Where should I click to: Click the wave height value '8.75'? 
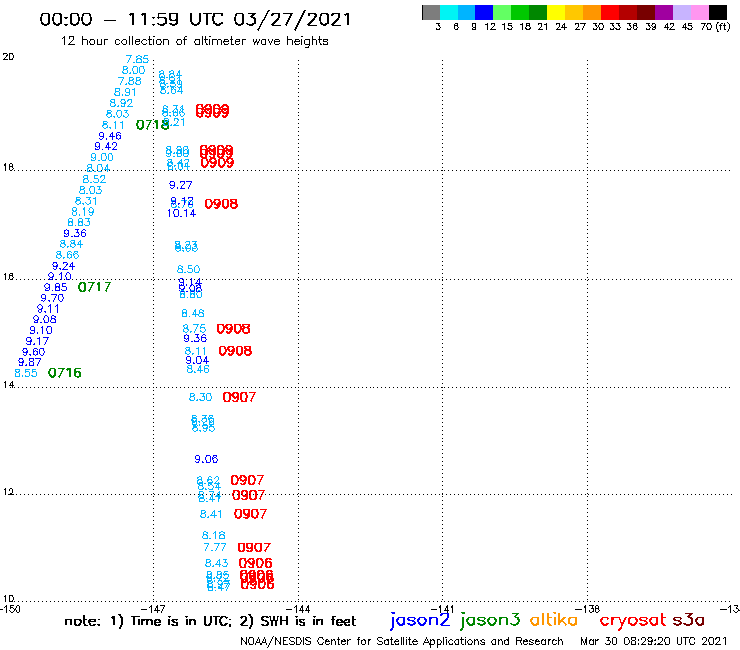pyautogui.click(x=194, y=328)
